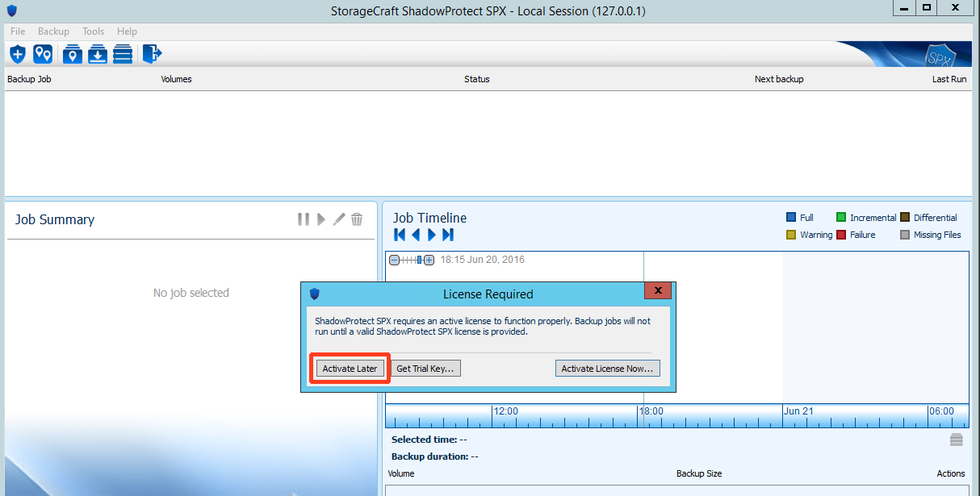Run the selected job with play icon
980x496 pixels.
coord(321,219)
